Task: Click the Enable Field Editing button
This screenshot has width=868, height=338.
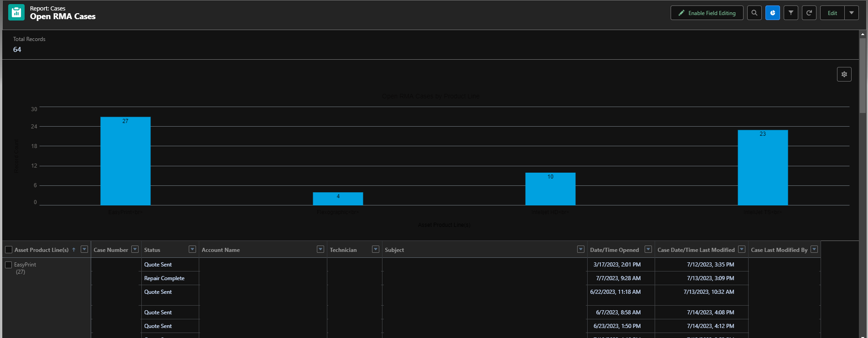Action: pyautogui.click(x=707, y=13)
